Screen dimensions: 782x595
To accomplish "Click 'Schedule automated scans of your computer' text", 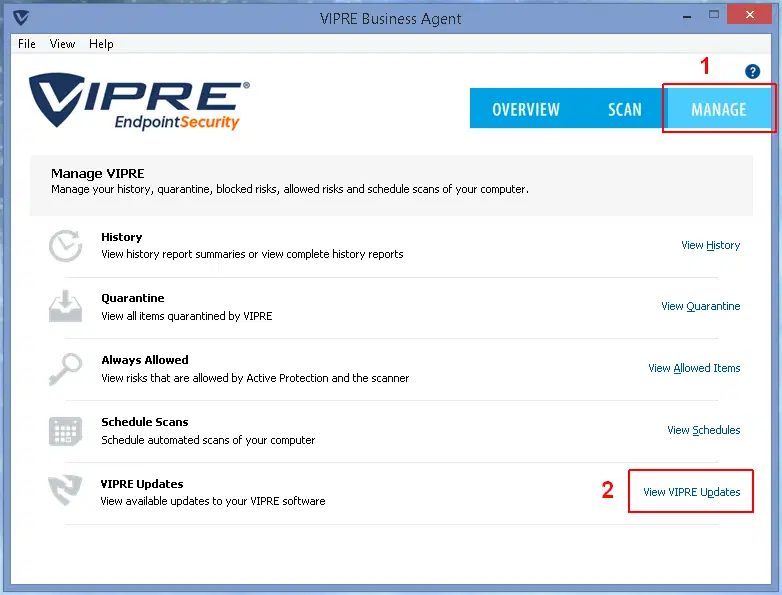I will [x=208, y=440].
